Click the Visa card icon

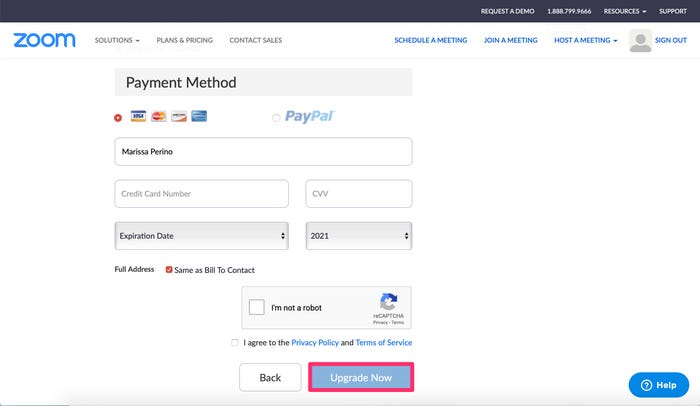[138, 117]
